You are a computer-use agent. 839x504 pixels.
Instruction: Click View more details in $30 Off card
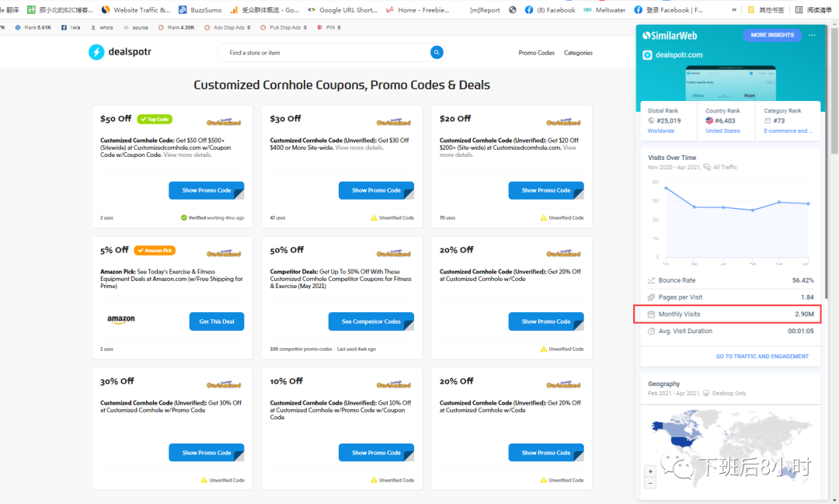(360, 148)
